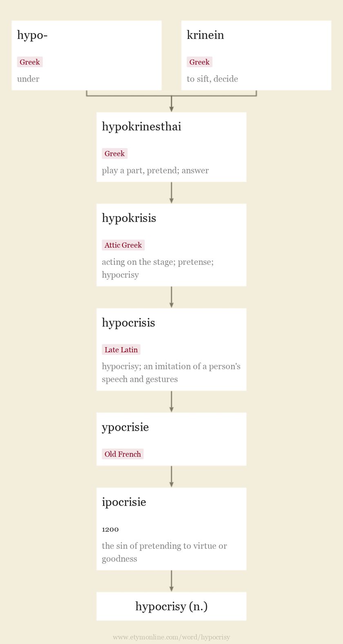Click the arrow leading to hypocrisy (n.)
The image size is (343, 644).
point(171,581)
